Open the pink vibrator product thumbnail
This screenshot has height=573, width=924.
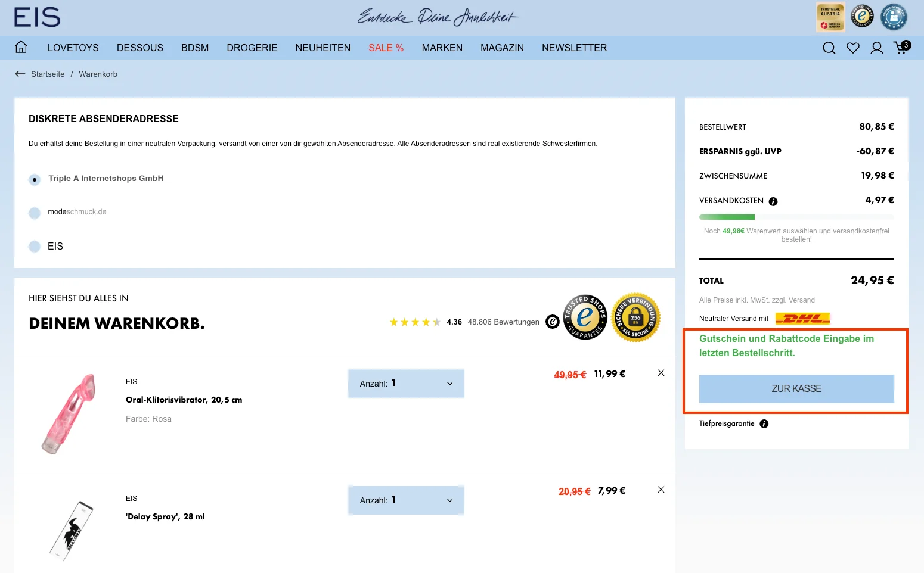coord(69,414)
